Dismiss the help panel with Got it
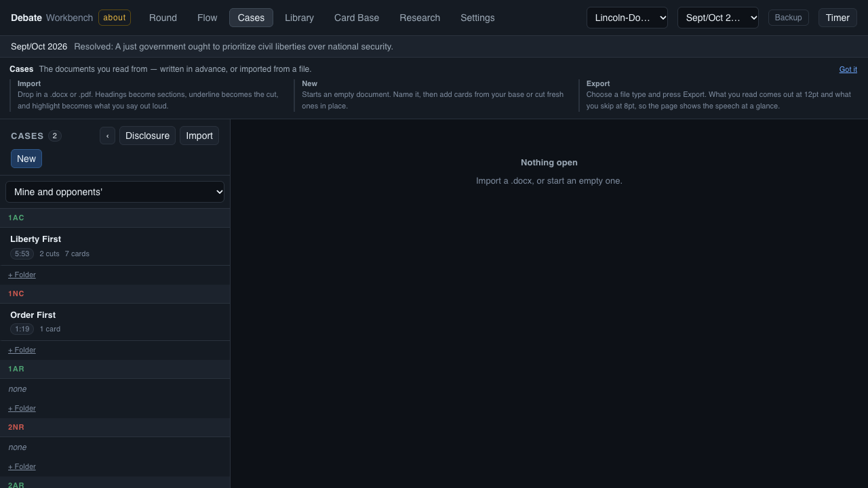868x488 pixels. click(x=848, y=69)
